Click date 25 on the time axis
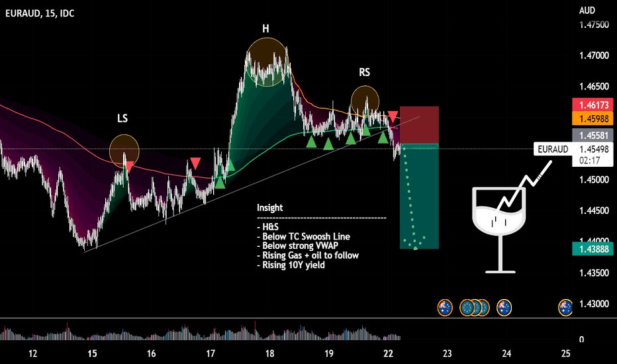The height and width of the screenshot is (364, 617). point(566,353)
